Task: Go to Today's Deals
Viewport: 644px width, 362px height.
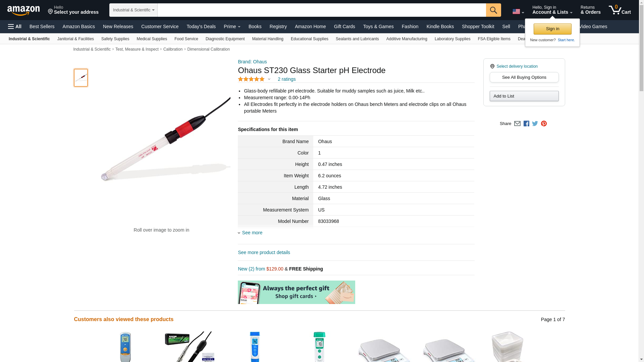Action: 201,26
